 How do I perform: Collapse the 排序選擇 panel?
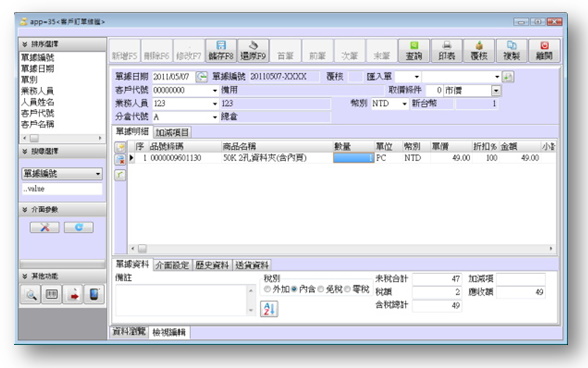coord(24,44)
